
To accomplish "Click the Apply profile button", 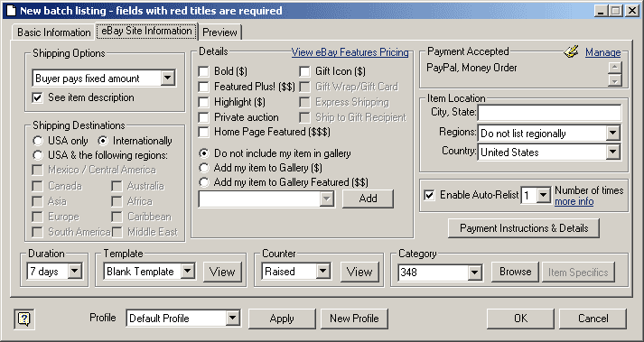I will click(x=282, y=319).
